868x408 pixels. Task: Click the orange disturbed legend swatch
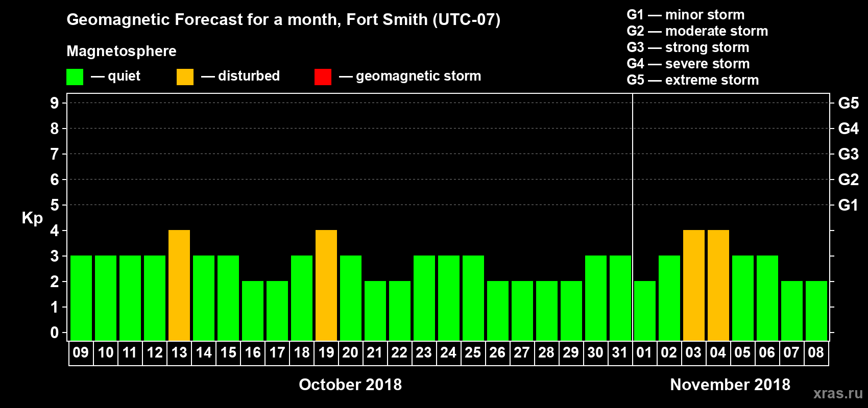185,77
